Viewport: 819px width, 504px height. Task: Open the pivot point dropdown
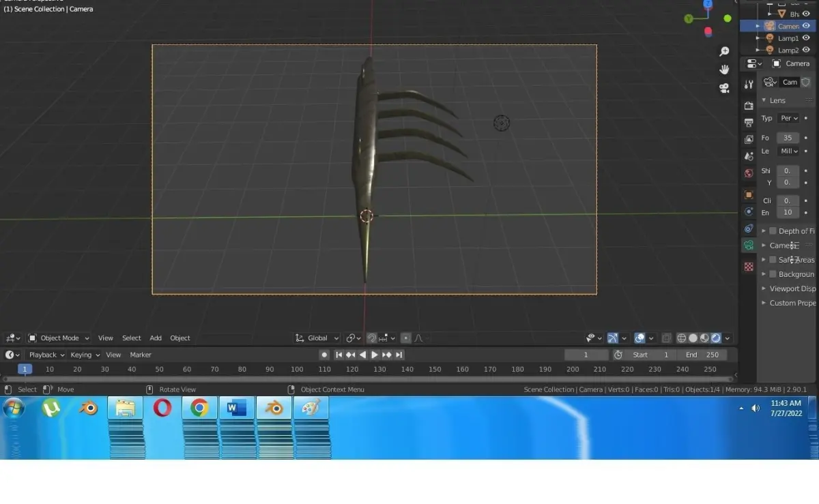353,338
